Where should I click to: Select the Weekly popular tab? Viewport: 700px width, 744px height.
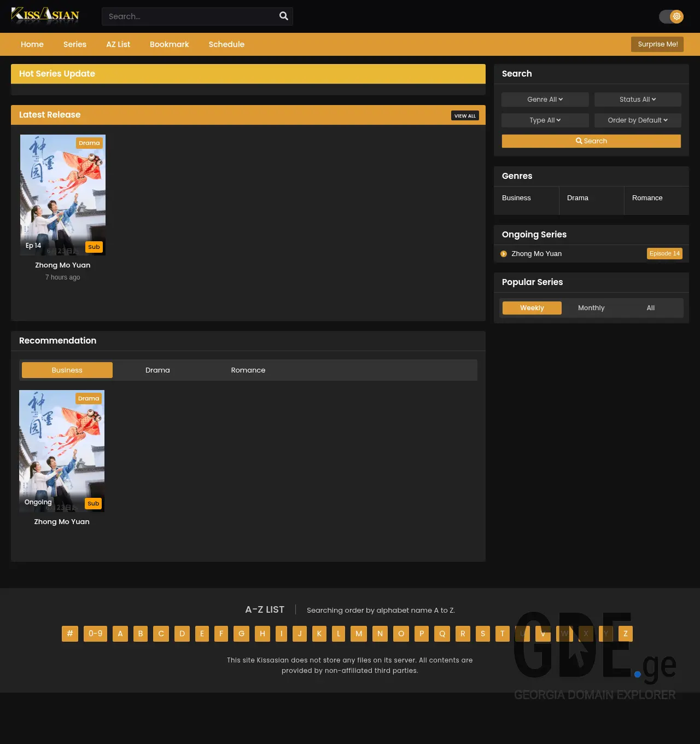[x=532, y=308]
